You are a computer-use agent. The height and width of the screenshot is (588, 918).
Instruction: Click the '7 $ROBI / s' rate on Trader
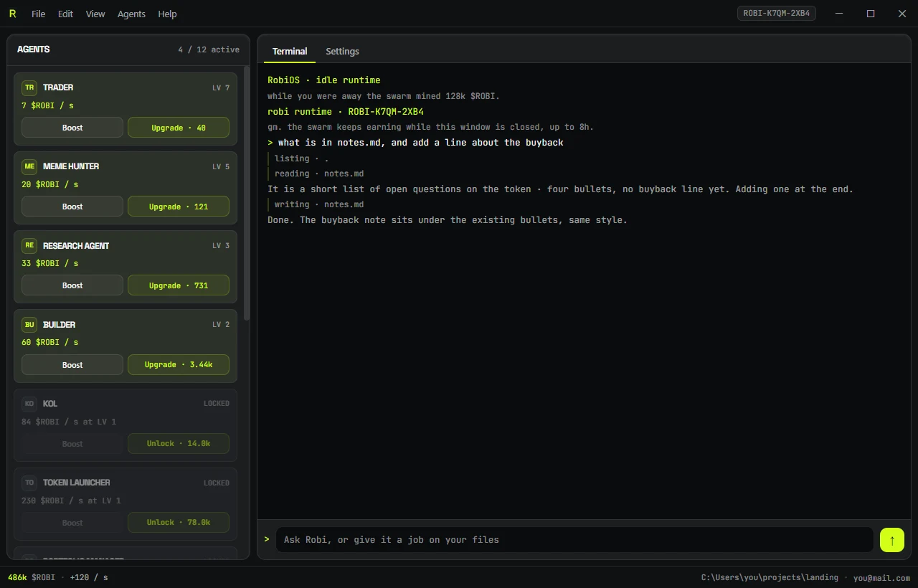[x=47, y=105]
